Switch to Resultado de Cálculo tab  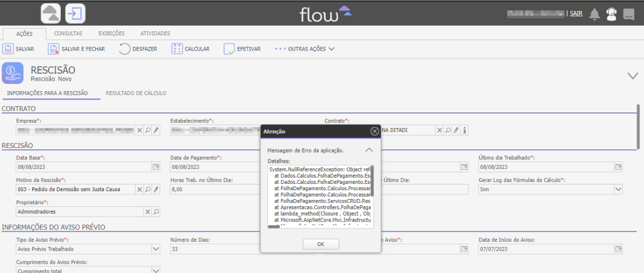coord(136,93)
